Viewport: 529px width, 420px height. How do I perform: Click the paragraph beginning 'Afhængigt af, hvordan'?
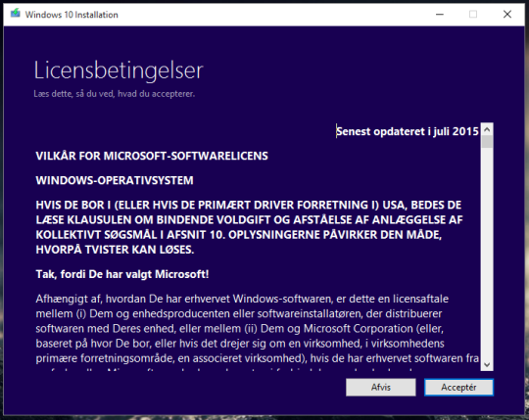click(257, 328)
